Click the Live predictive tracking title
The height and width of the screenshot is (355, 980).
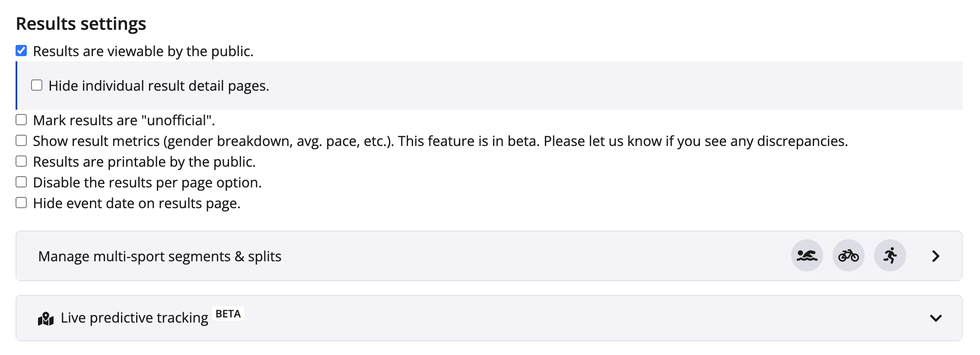coord(134,318)
